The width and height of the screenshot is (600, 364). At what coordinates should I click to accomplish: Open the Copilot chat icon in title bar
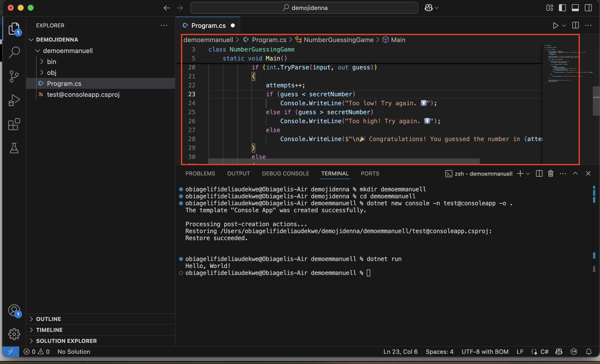coord(428,8)
